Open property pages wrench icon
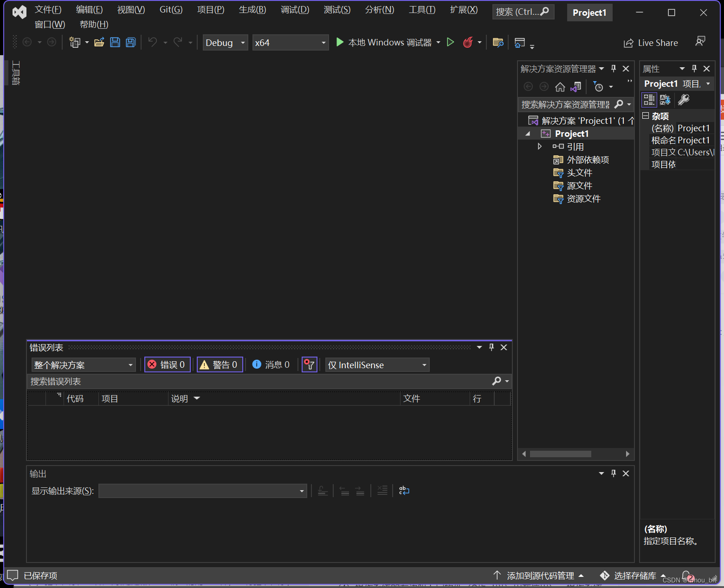 click(x=684, y=100)
